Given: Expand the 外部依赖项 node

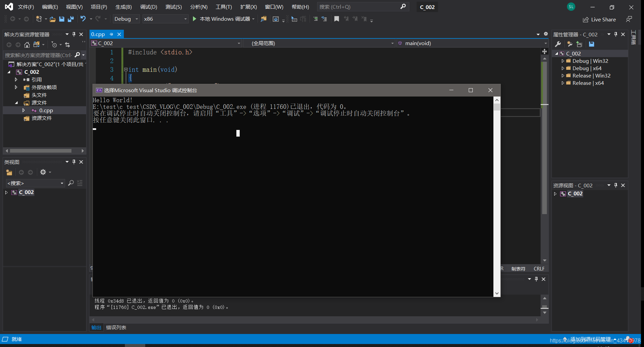Looking at the screenshot, I should pos(16,87).
